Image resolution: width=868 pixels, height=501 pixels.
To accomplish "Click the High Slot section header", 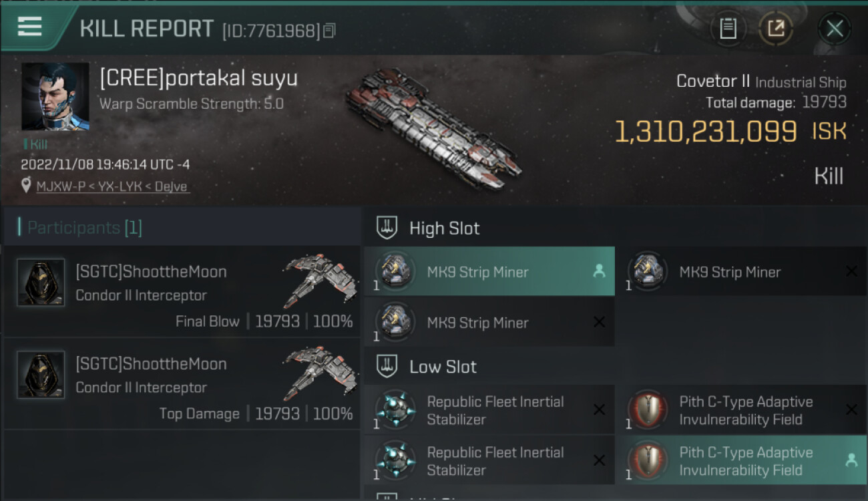I will pyautogui.click(x=444, y=228).
